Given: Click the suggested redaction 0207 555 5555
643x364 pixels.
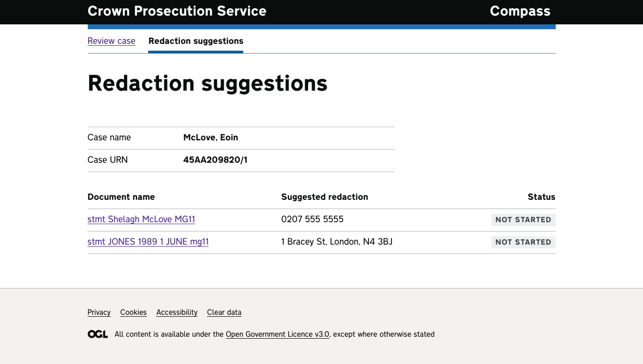Looking at the screenshot, I should 312,219.
